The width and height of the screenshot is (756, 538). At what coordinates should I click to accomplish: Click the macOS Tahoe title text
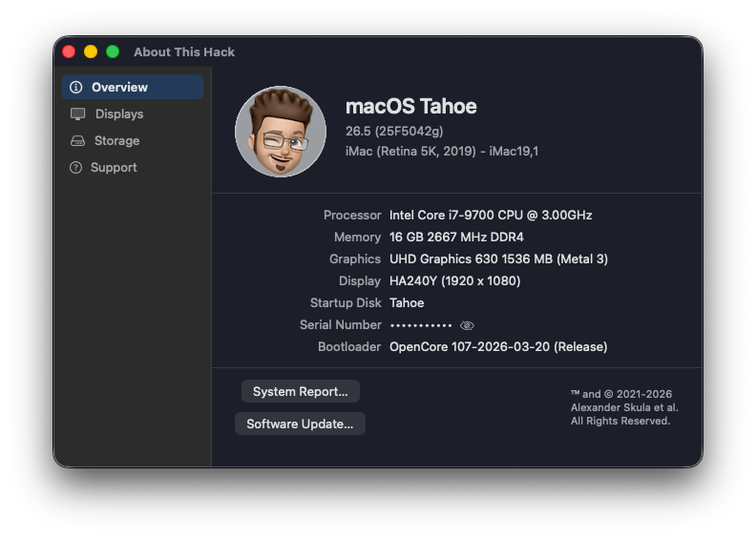pos(410,106)
